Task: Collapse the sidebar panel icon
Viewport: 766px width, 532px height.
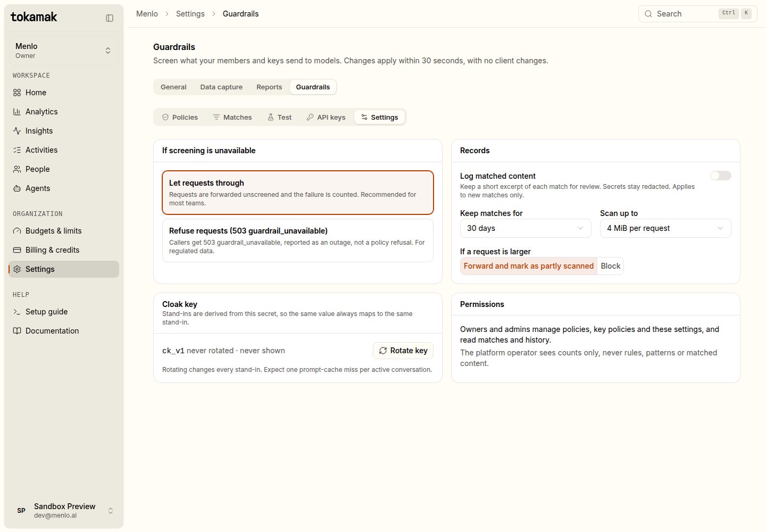Action: [x=110, y=18]
